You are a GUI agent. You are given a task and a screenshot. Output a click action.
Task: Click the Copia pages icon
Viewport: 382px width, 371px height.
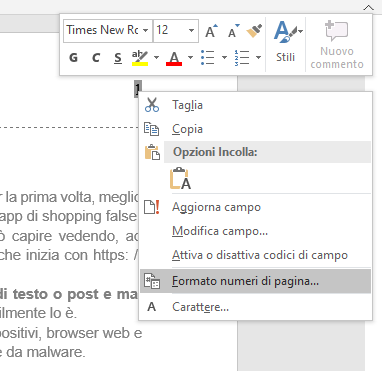[x=152, y=129]
